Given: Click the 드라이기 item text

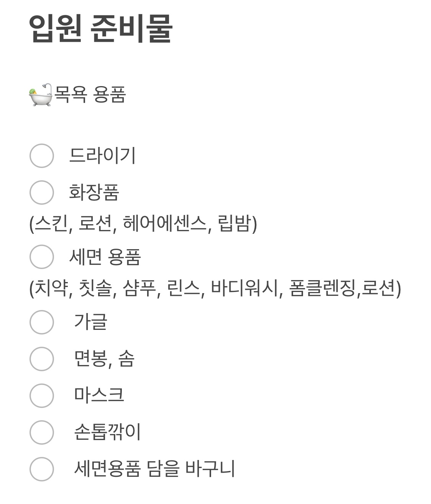Looking at the screenshot, I should [x=102, y=155].
